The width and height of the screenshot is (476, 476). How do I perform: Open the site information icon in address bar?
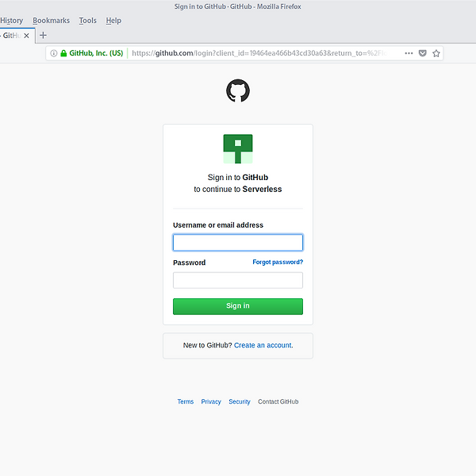pos(54,53)
